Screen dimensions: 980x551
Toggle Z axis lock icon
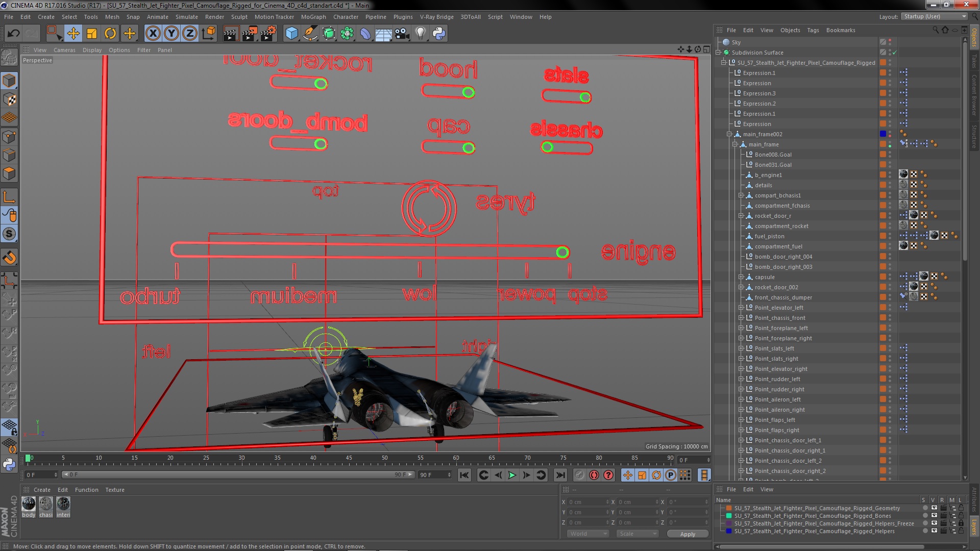tap(190, 34)
